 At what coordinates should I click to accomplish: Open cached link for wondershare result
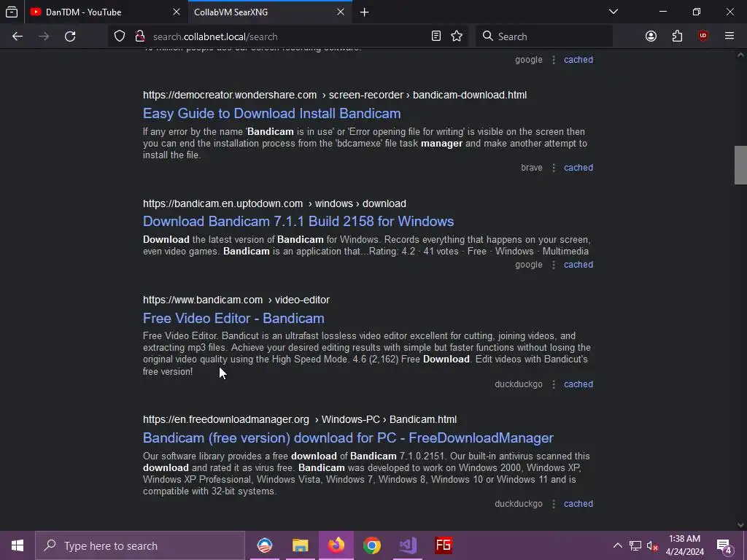click(x=578, y=168)
